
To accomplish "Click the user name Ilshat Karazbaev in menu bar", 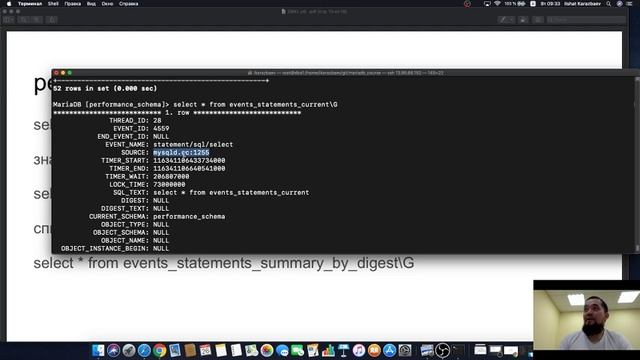I will tap(582, 4).
